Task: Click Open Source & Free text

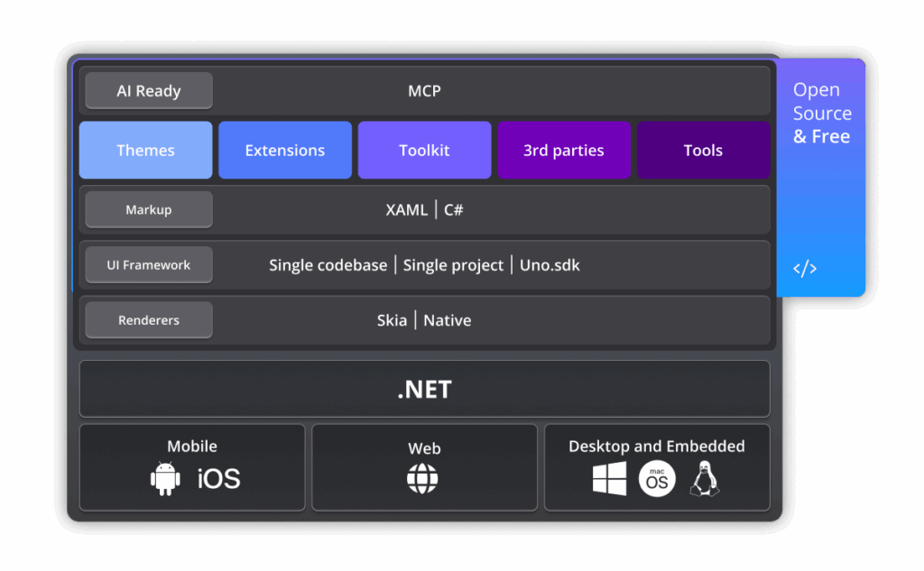Action: pos(822,114)
